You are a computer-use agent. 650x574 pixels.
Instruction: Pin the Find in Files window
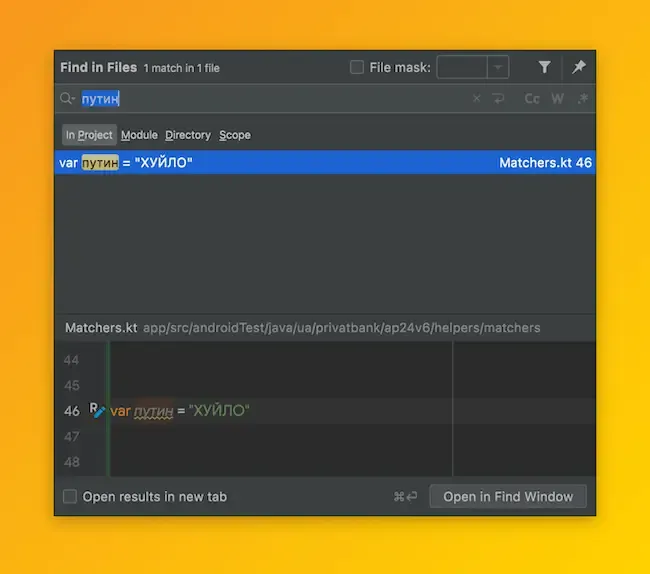(578, 68)
